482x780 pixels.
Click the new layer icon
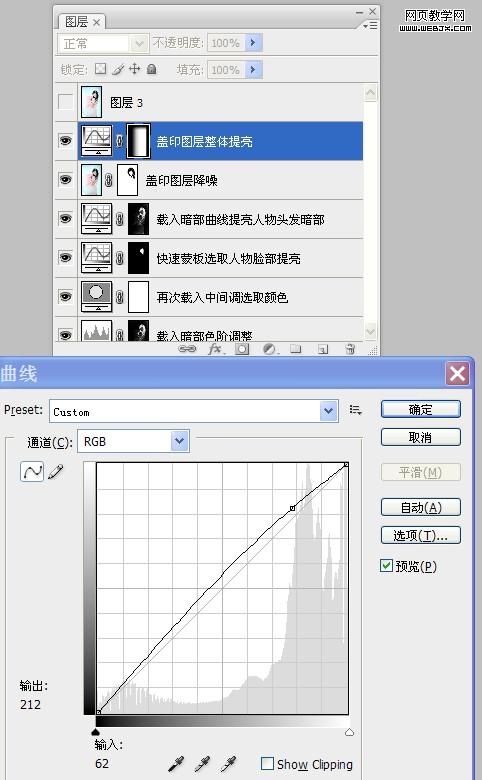323,349
